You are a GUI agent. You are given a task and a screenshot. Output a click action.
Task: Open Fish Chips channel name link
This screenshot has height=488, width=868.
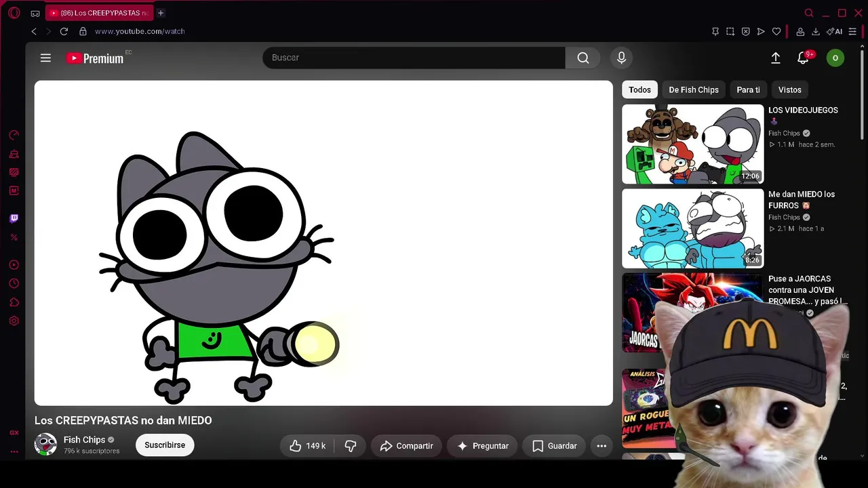click(x=84, y=440)
